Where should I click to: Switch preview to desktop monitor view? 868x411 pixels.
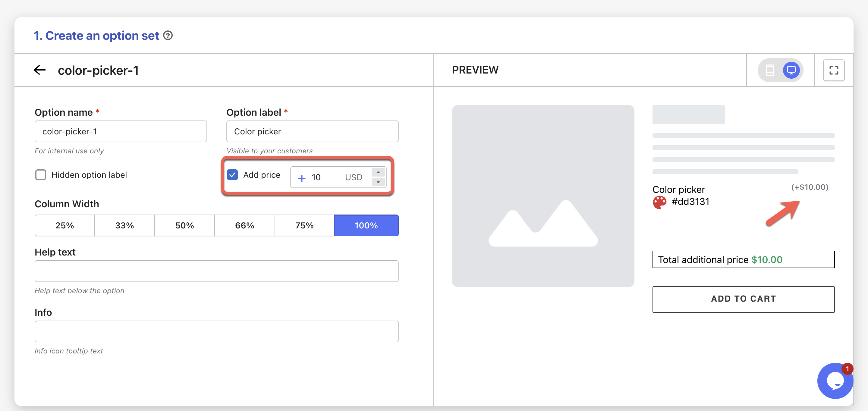click(x=791, y=70)
